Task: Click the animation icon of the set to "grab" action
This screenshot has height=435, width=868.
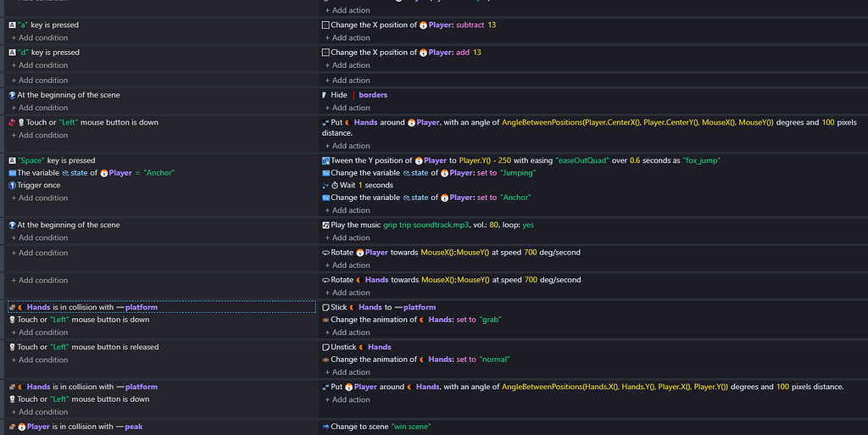Action: coord(325,320)
